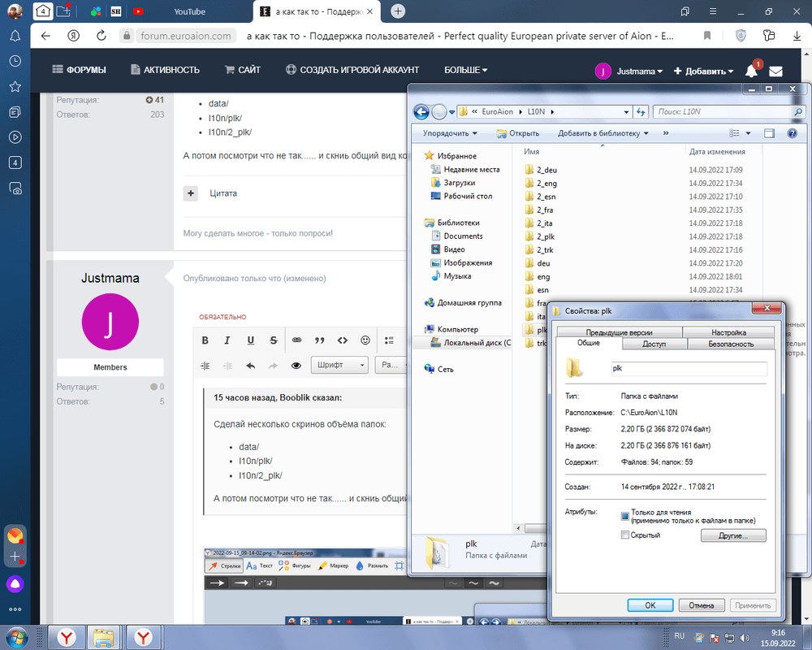Viewport: 812px width, 650px height.
Task: Switch to the security tab in properties
Action: (x=730, y=344)
